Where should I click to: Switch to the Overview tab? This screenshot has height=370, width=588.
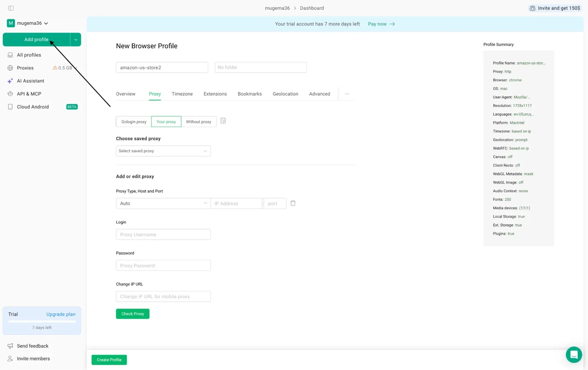click(126, 94)
